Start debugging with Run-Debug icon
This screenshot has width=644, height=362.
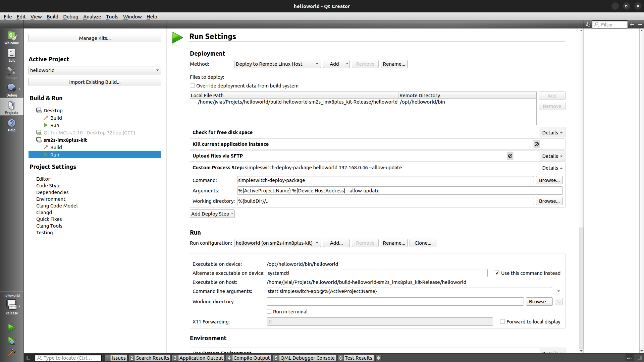[x=11, y=341]
